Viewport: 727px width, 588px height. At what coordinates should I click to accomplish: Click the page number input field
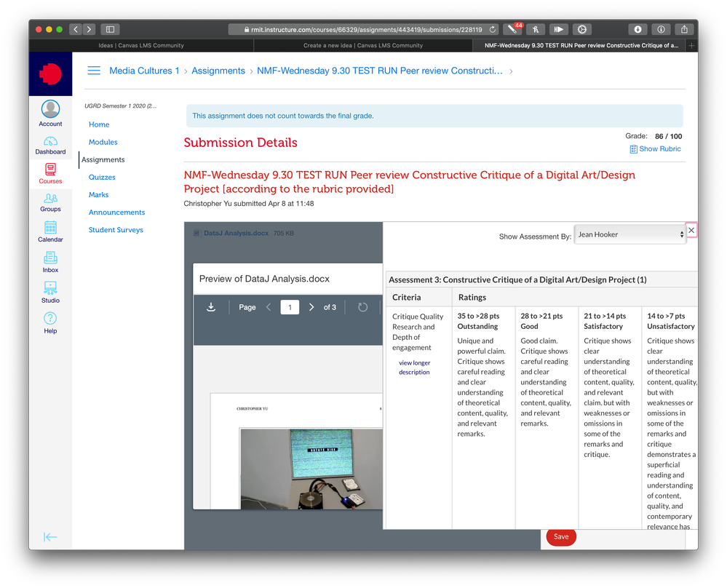point(290,307)
